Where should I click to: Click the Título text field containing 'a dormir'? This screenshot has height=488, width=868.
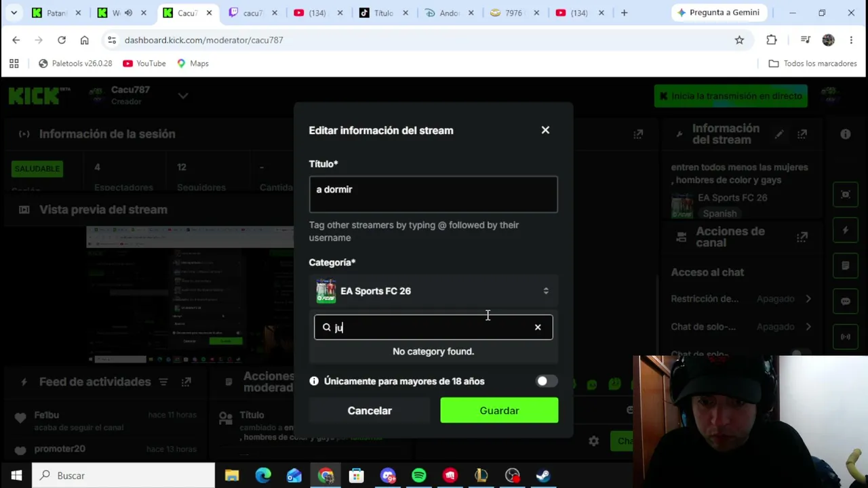pyautogui.click(x=433, y=194)
